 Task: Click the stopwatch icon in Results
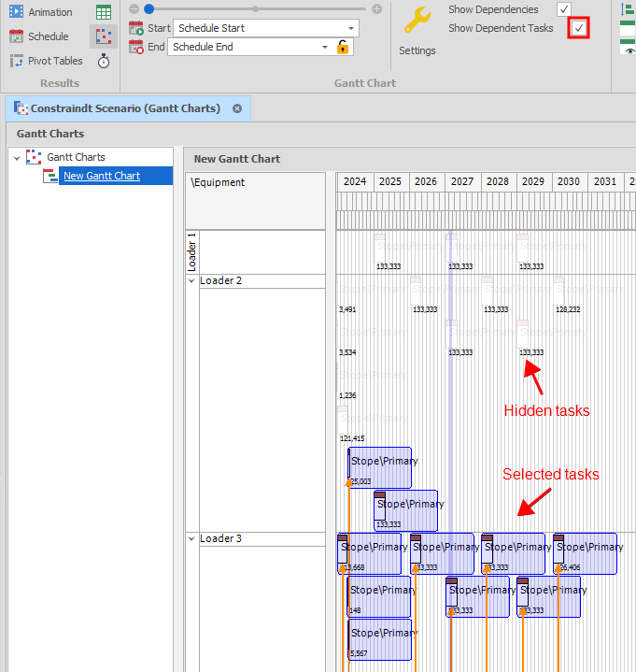(x=104, y=61)
